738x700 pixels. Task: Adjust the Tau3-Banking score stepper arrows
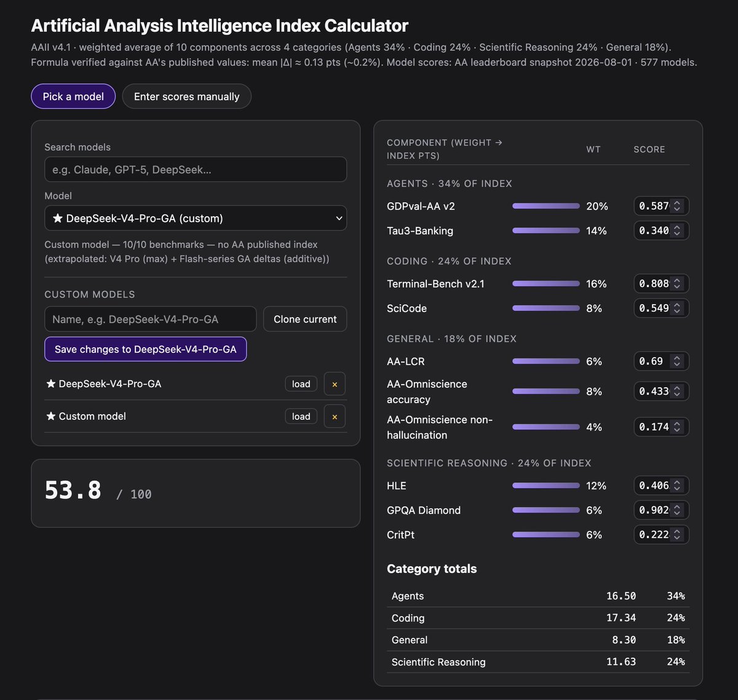pyautogui.click(x=677, y=230)
